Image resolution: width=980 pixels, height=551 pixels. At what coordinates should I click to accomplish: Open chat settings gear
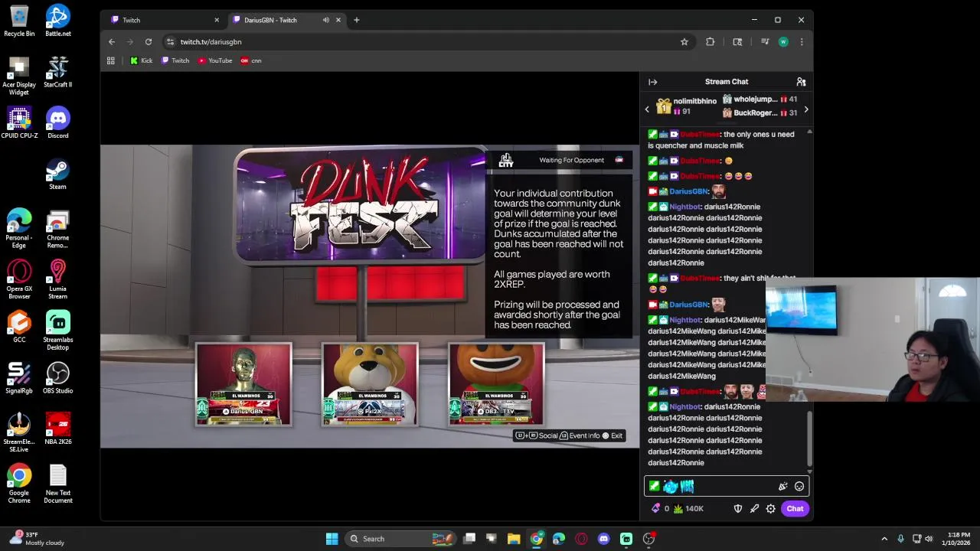pyautogui.click(x=770, y=508)
